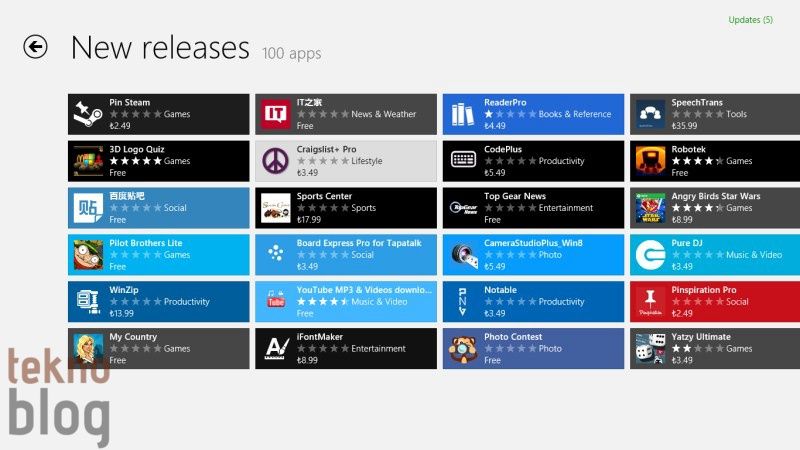Viewport: 800px width, 450px height.
Task: Open the Robotek game thumbnail
Action: (x=650, y=161)
